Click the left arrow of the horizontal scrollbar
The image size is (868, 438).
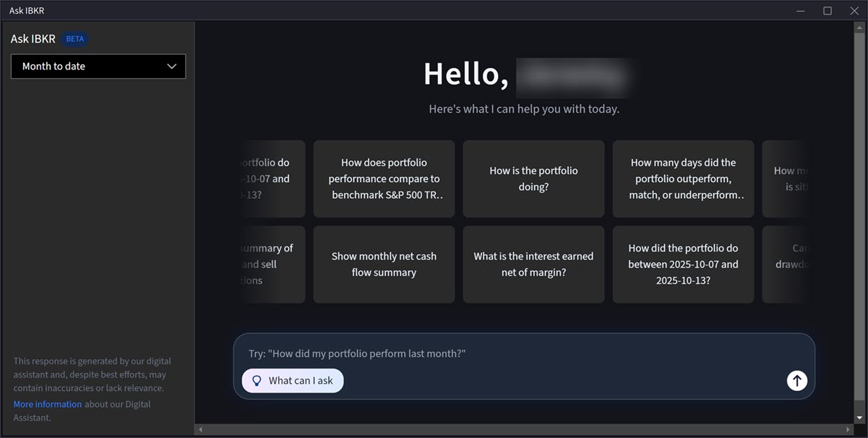tap(200, 429)
